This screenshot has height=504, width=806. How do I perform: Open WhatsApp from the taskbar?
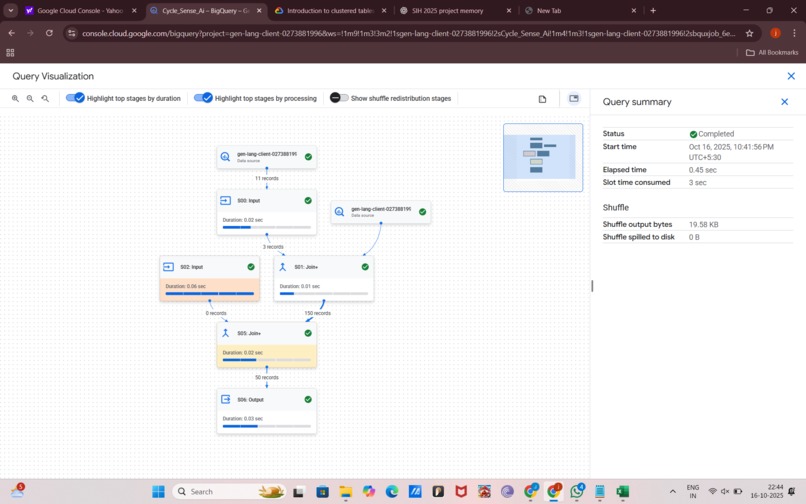point(577,492)
